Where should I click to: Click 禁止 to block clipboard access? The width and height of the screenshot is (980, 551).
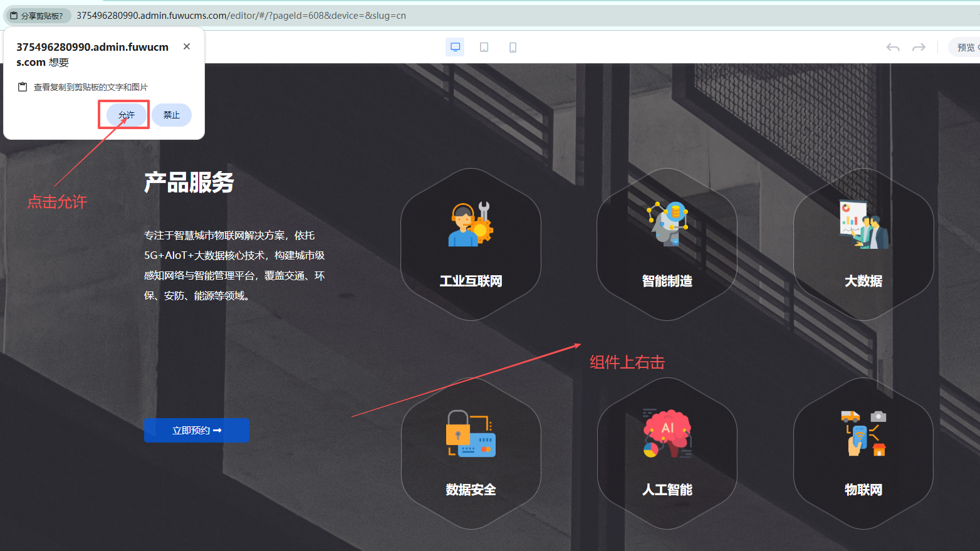[172, 115]
